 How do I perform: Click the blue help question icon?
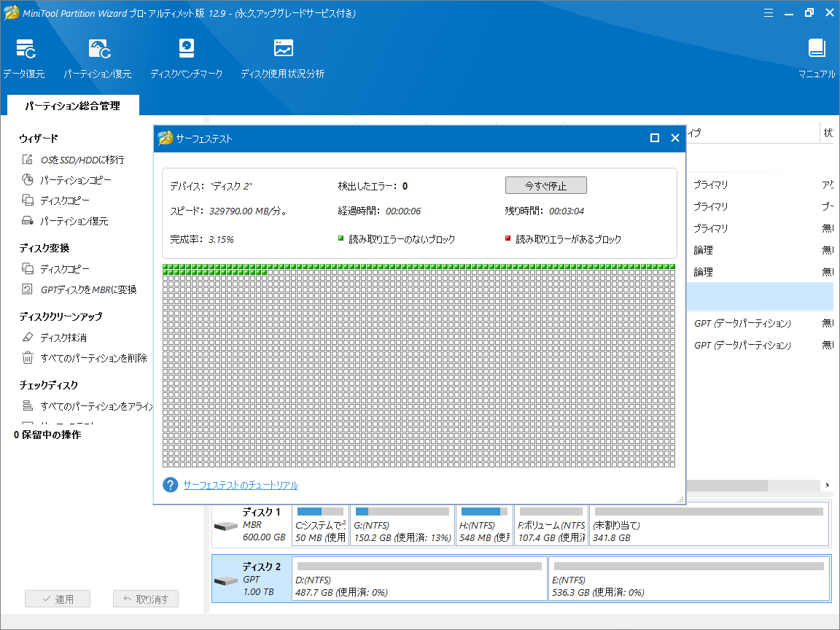coord(171,485)
